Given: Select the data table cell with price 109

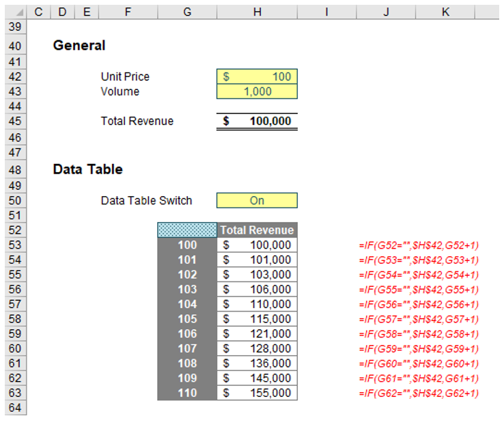Looking at the screenshot, I should pos(187,378).
